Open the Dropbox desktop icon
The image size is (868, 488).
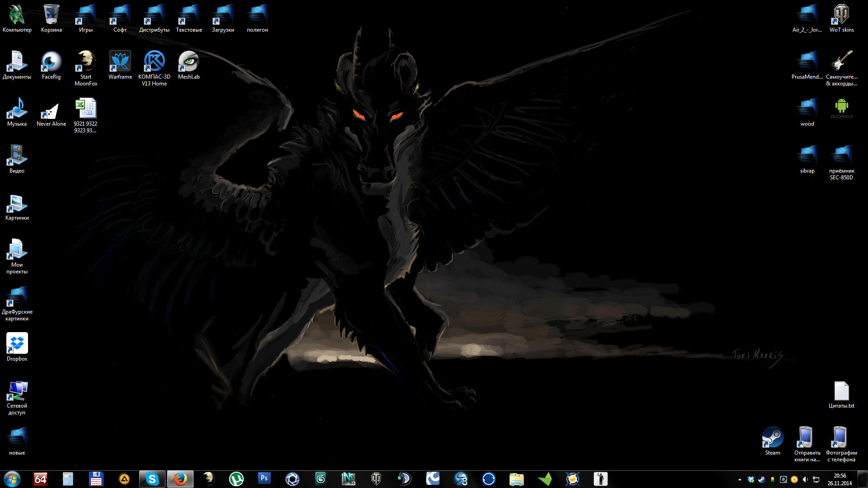pos(17,343)
